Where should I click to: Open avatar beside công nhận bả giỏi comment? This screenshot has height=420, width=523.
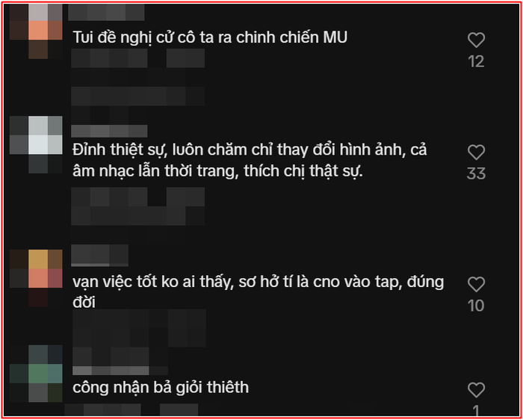[x=36, y=374]
